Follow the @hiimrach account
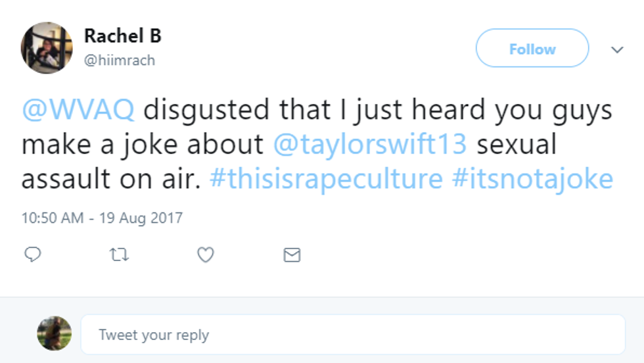Image resolution: width=644 pixels, height=363 pixels. [532, 49]
